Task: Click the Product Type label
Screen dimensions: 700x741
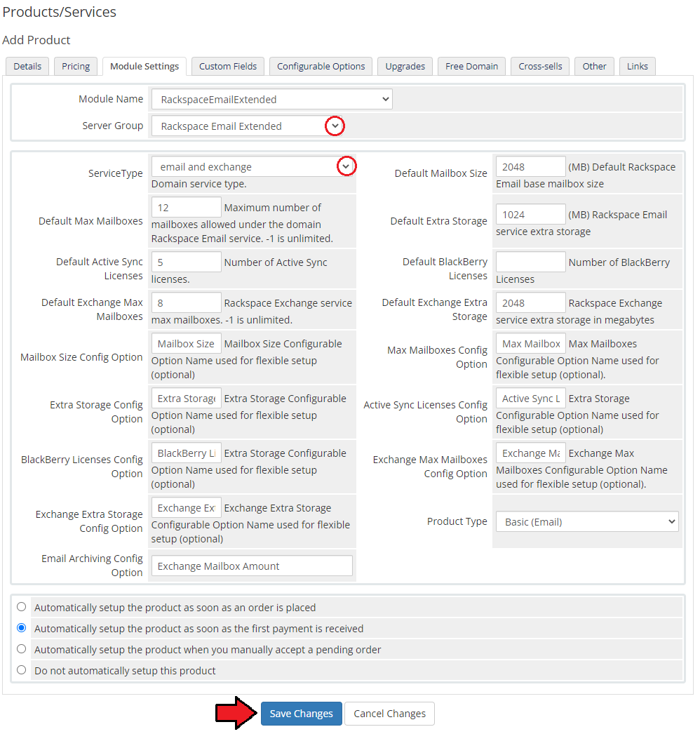Action: tap(457, 521)
